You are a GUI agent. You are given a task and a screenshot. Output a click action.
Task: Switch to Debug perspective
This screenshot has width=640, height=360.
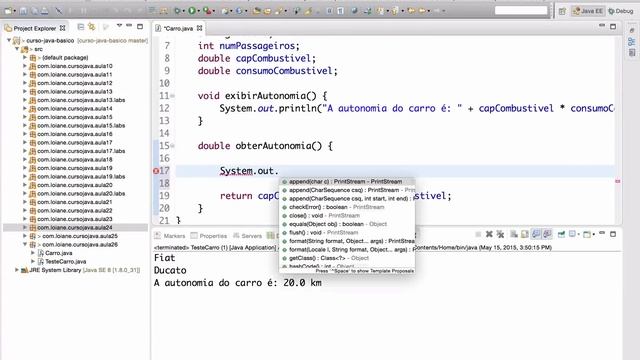click(x=620, y=11)
